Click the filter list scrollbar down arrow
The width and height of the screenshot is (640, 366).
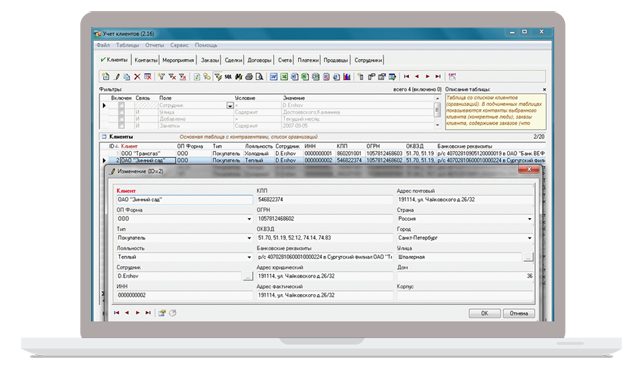click(x=437, y=125)
